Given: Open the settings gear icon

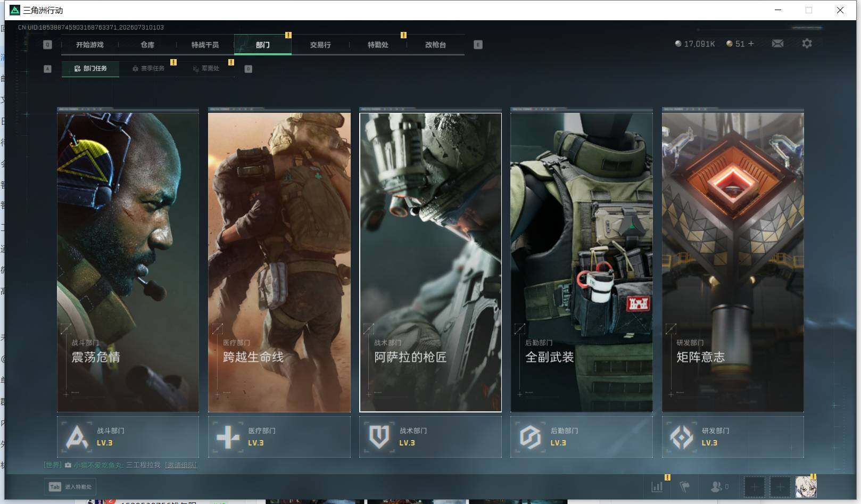Looking at the screenshot, I should (x=807, y=44).
